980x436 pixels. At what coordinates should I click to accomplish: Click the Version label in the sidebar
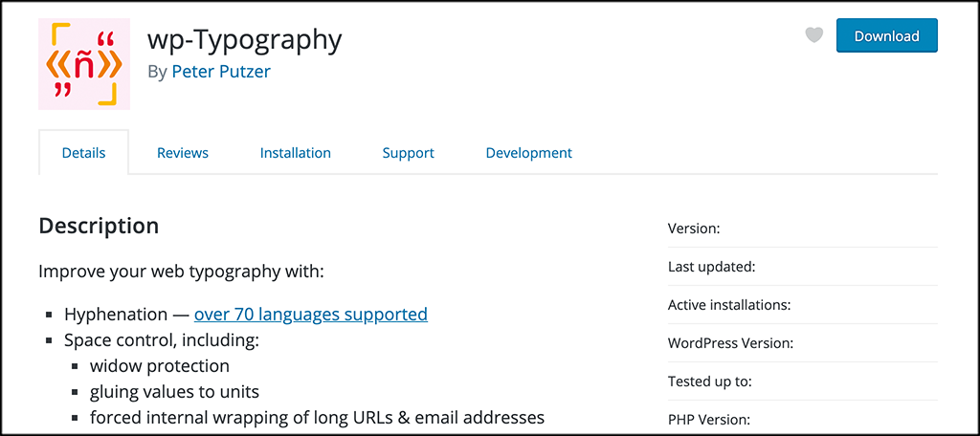click(694, 229)
